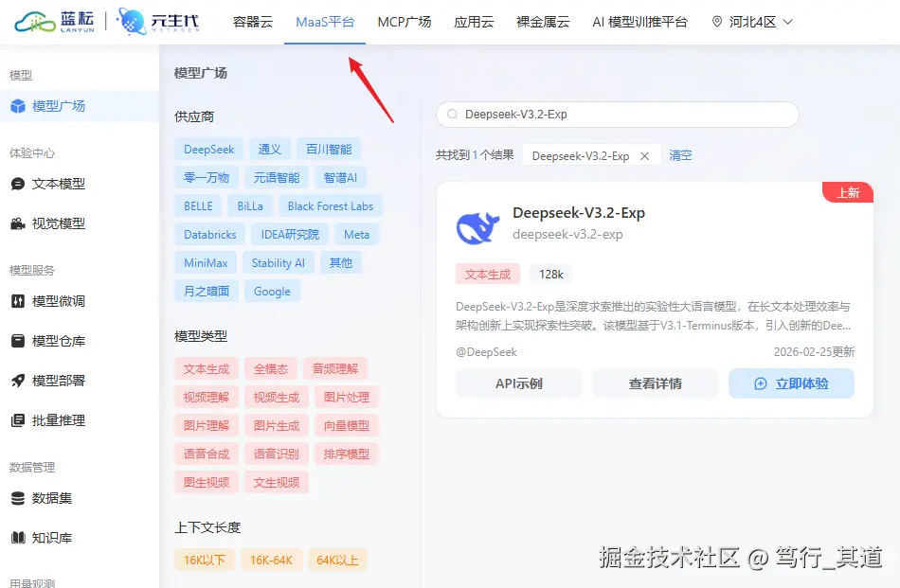
Task: Select 64K以上 context length filter
Action: coord(337,560)
